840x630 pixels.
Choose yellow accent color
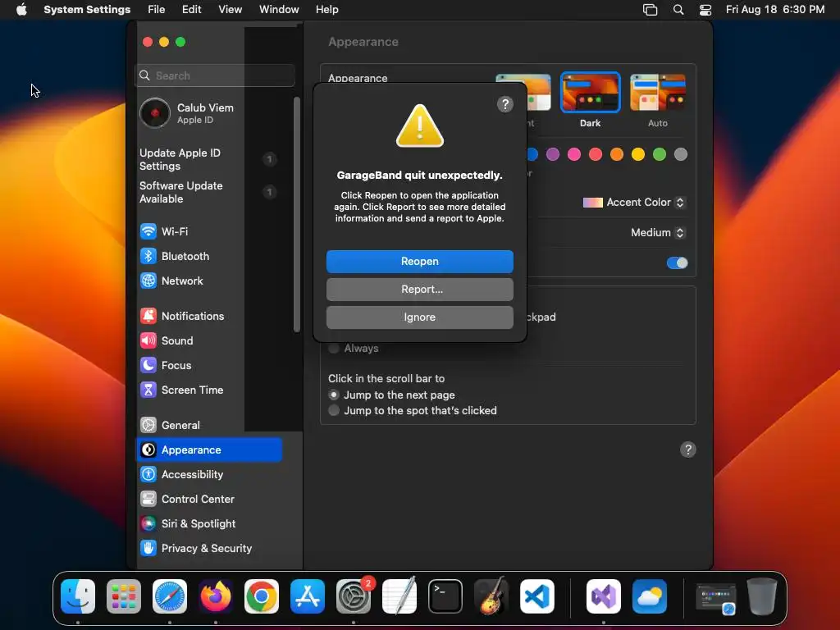638,155
